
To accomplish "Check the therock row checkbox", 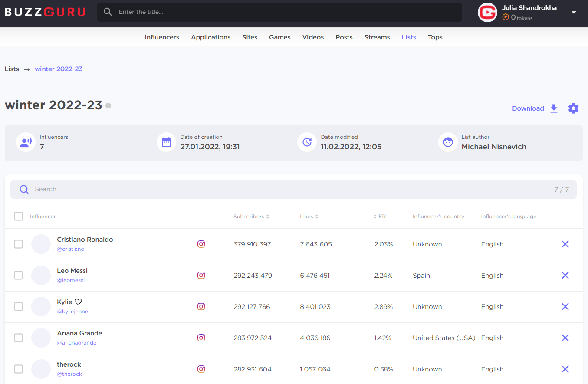I will 18,369.
